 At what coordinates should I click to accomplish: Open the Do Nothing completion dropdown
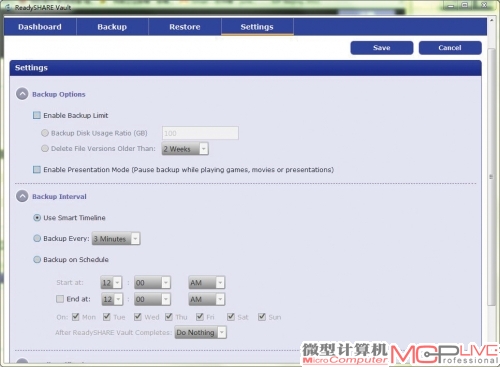click(201, 332)
